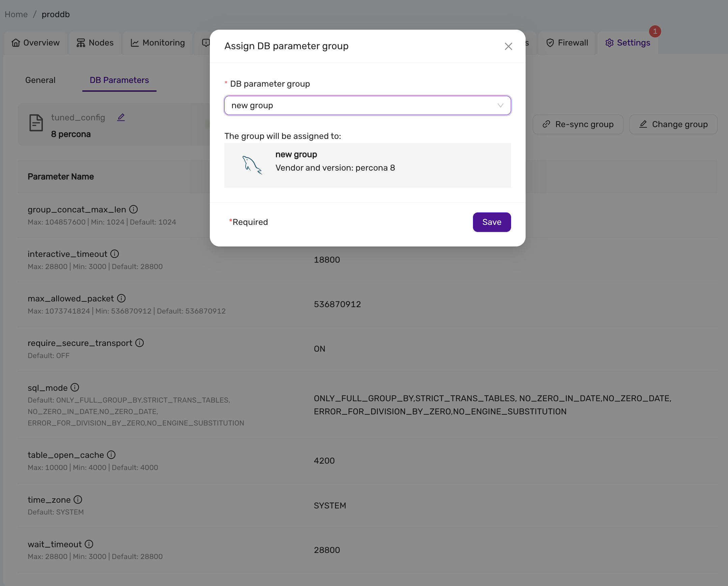Screen dimensions: 728x586
Task: Click the Nodes grid icon
Action: tap(80, 42)
